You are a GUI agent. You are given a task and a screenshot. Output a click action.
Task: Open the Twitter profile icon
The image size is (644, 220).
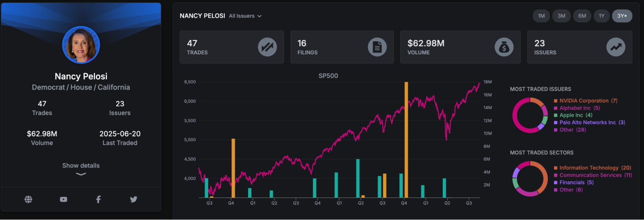(134, 199)
